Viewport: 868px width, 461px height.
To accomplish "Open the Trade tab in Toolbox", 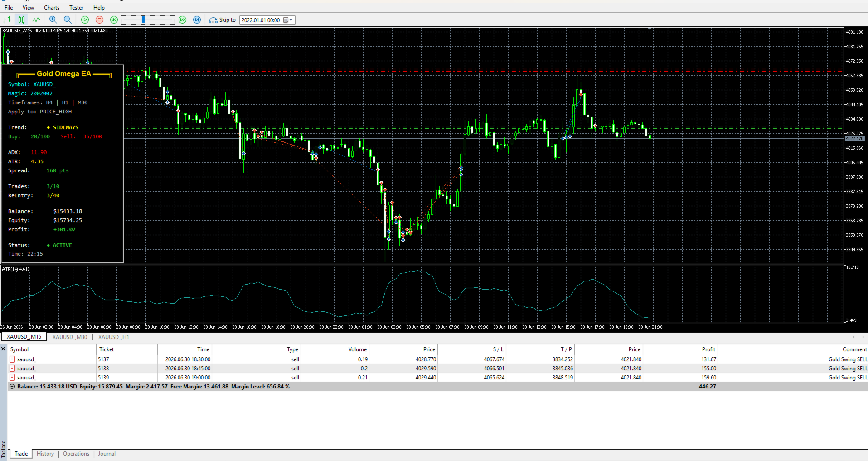I will pyautogui.click(x=21, y=454).
